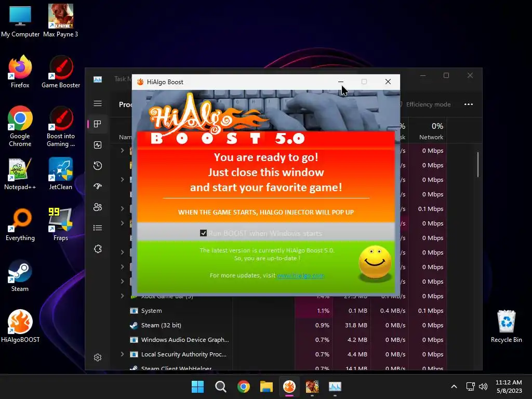The width and height of the screenshot is (532, 399).
Task: Open the Steam desktop shortcut
Action: tap(20, 275)
